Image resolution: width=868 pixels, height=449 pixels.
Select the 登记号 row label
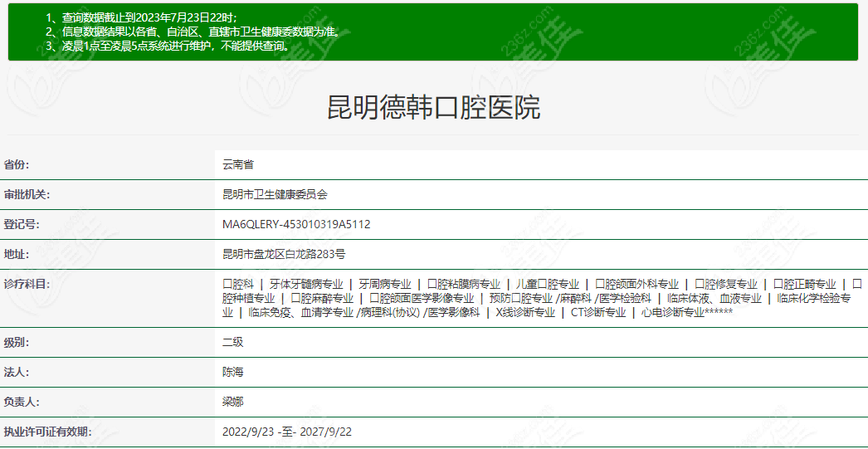pyautogui.click(x=22, y=224)
